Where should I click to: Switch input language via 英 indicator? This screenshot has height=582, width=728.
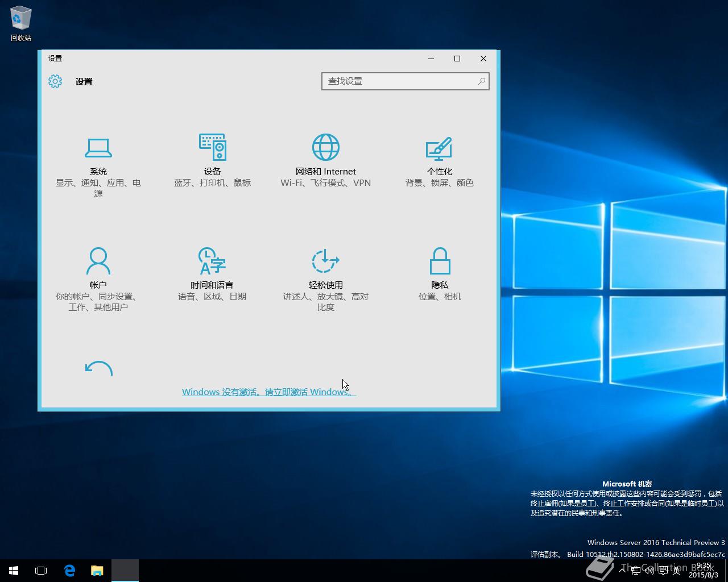click(676, 571)
